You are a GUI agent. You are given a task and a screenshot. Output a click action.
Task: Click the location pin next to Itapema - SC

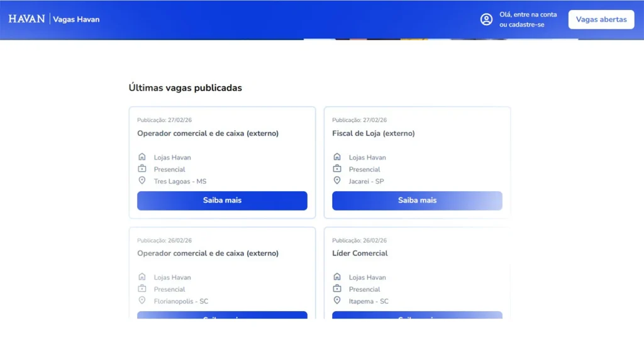tap(337, 301)
